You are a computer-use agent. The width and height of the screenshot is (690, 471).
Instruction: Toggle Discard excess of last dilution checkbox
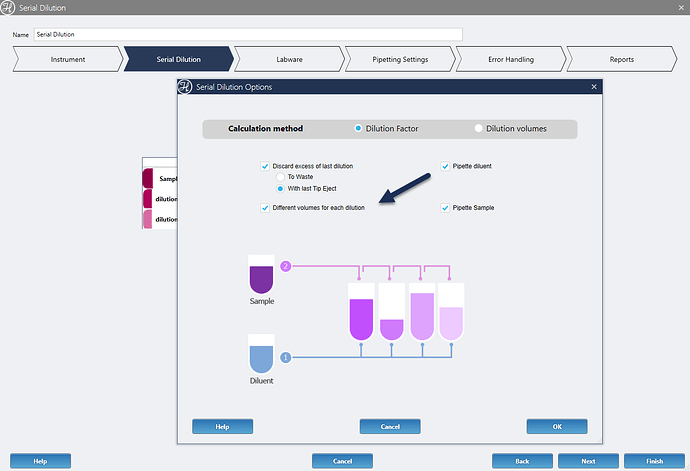coord(265,166)
